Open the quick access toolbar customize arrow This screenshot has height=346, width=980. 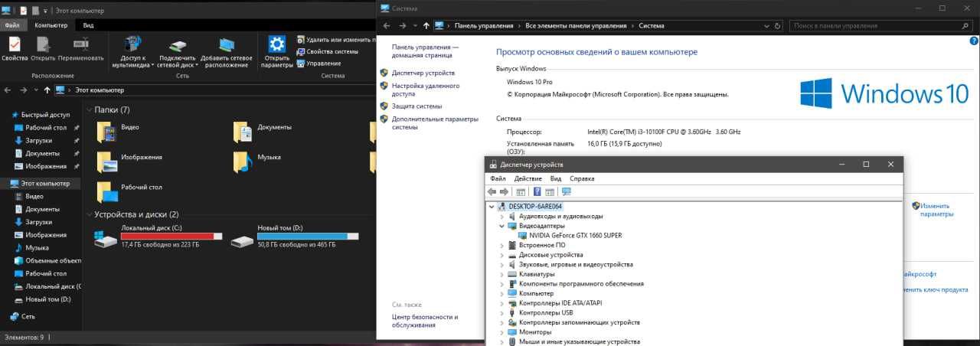tap(45, 11)
